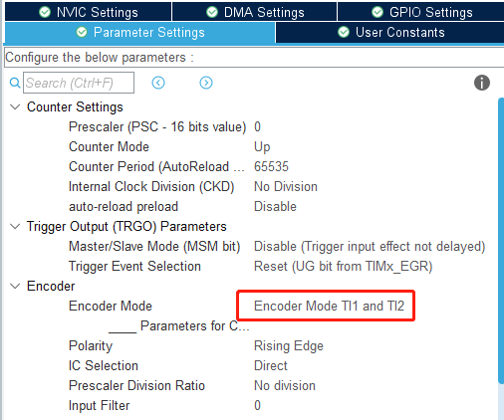
Task: Click the search magnifier icon
Action: coord(15,83)
